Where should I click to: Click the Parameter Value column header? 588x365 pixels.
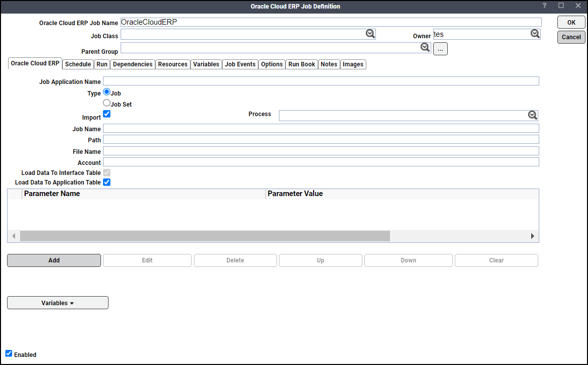point(403,194)
